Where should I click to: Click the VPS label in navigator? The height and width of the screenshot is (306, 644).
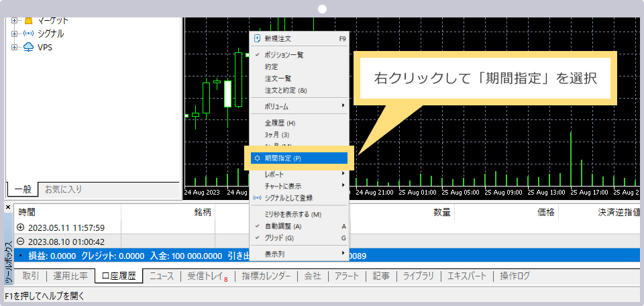point(45,48)
